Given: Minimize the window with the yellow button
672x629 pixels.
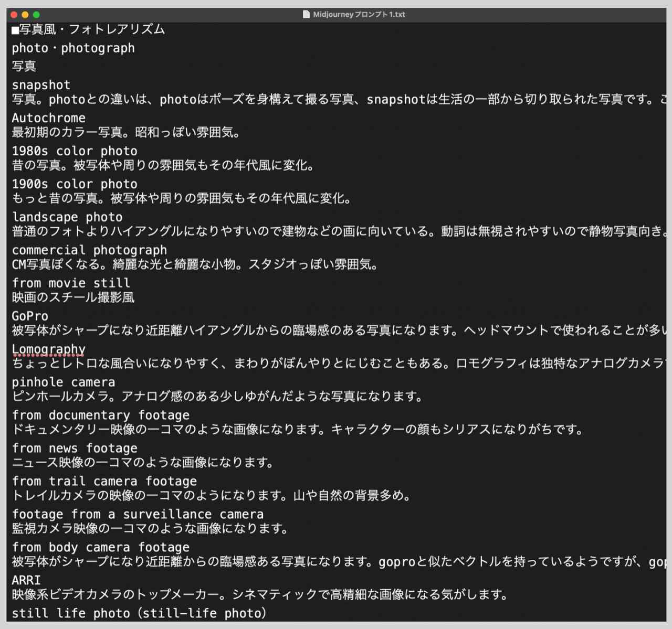Looking at the screenshot, I should pyautogui.click(x=25, y=15).
